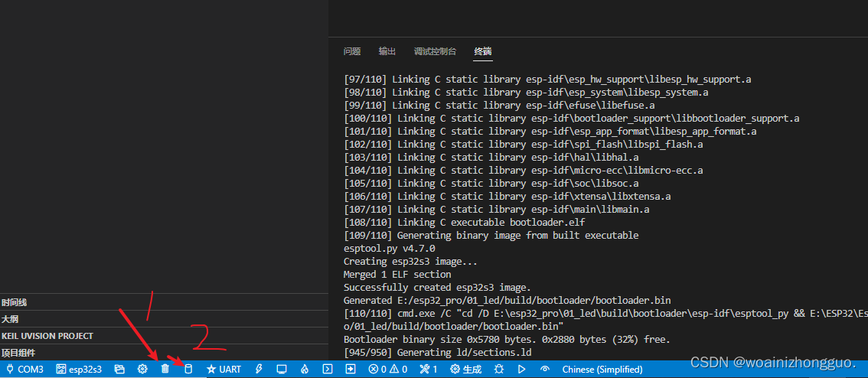Click the libxtensa.a linking line
This screenshot has height=378, width=868.
click(x=507, y=196)
